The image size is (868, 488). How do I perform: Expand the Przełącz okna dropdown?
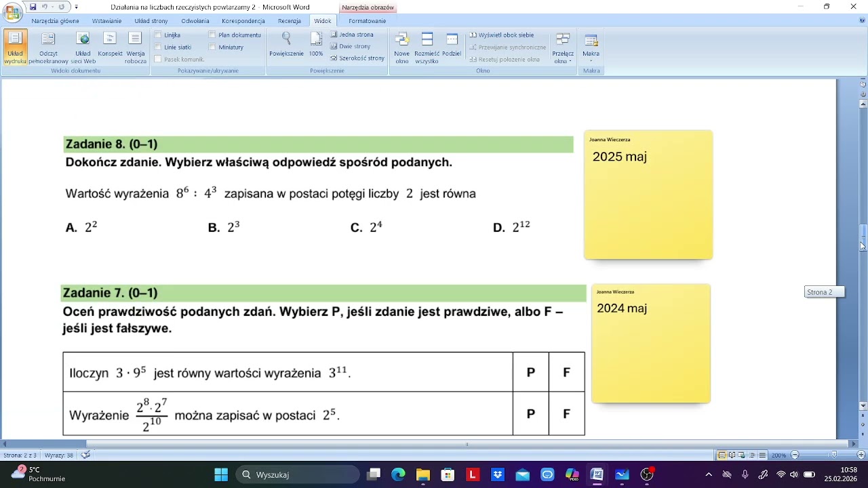(x=563, y=47)
